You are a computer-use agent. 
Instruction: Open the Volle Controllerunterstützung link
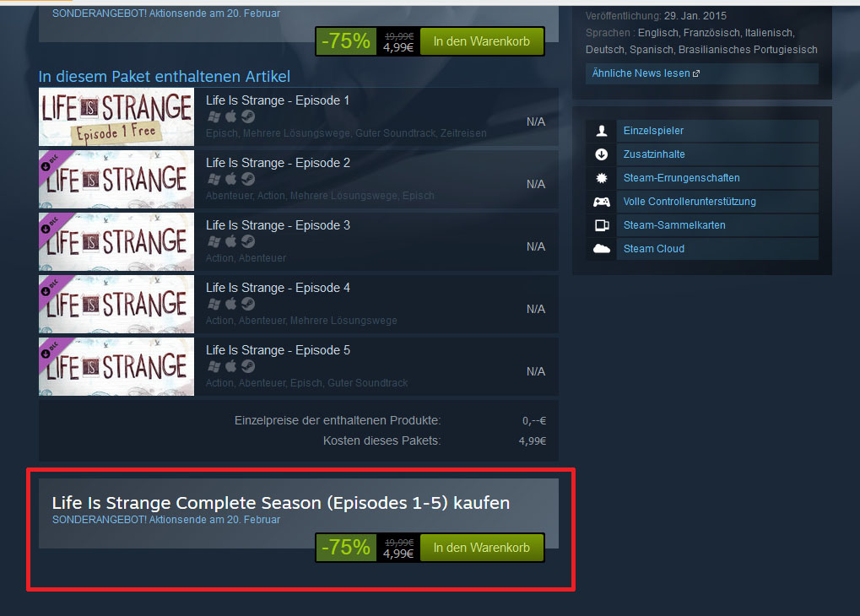pyautogui.click(x=690, y=202)
